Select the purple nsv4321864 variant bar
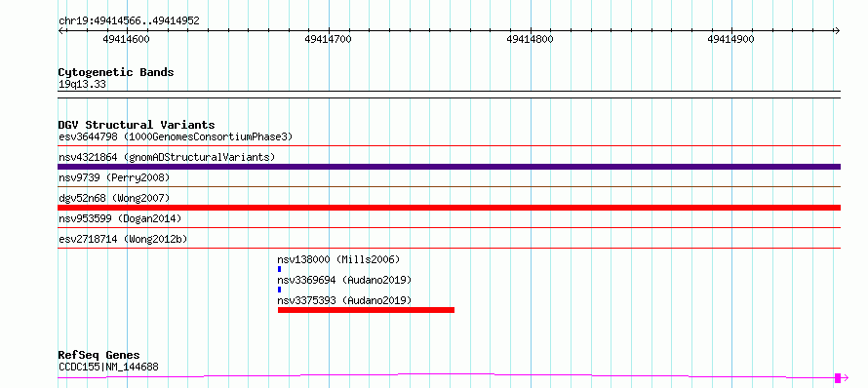Viewport: 868px width, 388px height. (449, 167)
